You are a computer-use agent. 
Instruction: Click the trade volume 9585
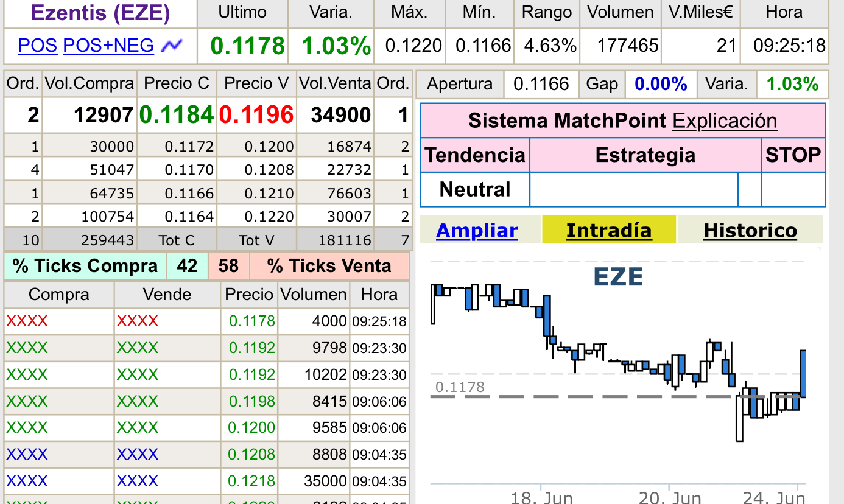pyautogui.click(x=329, y=428)
